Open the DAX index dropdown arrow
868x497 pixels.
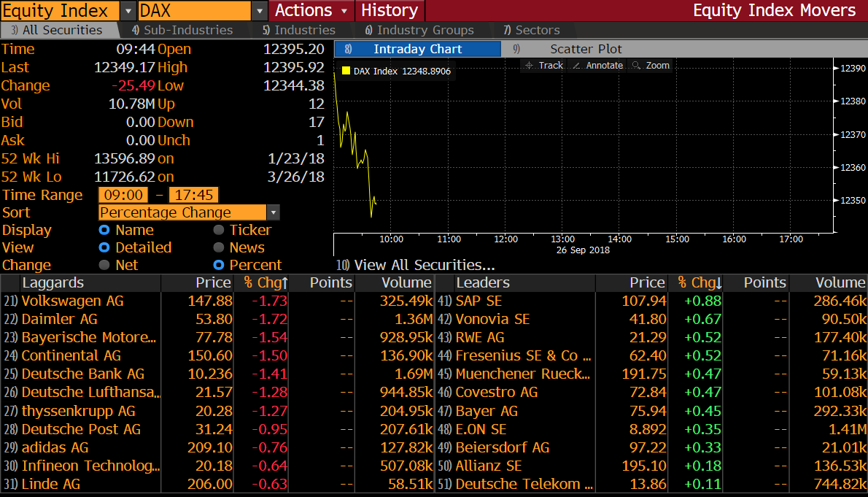point(260,11)
